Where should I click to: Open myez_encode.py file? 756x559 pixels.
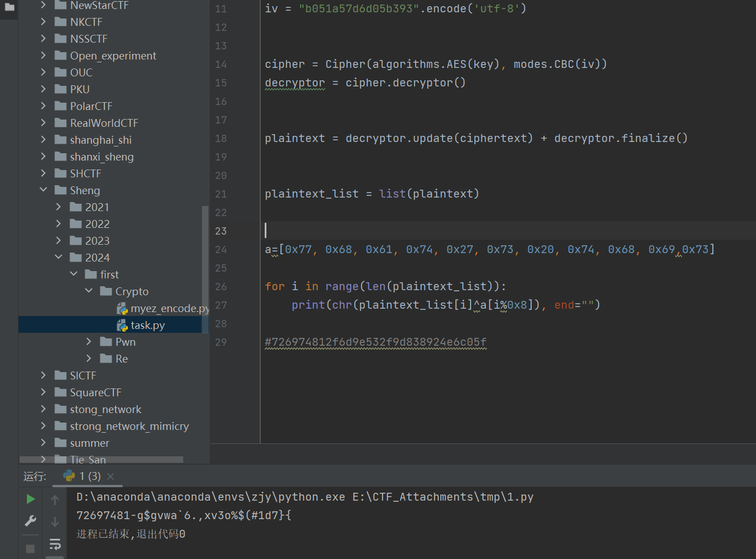pyautogui.click(x=169, y=309)
